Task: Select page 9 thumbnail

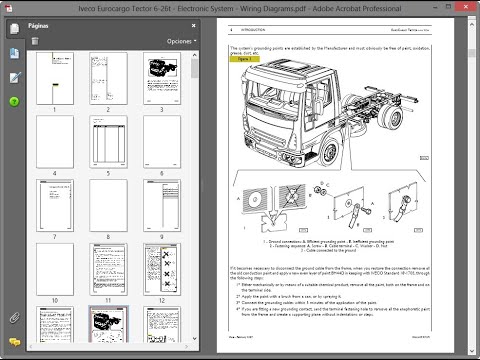Action: coord(162,205)
